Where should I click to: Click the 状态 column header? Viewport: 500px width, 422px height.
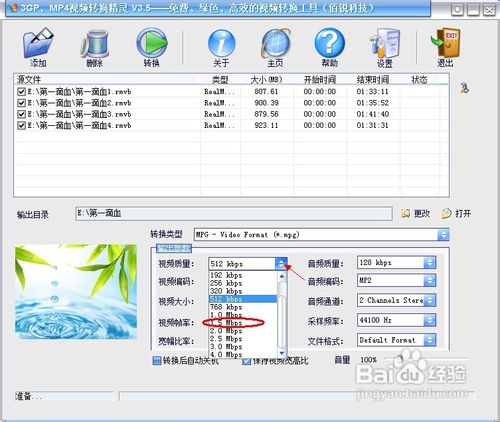tap(419, 80)
